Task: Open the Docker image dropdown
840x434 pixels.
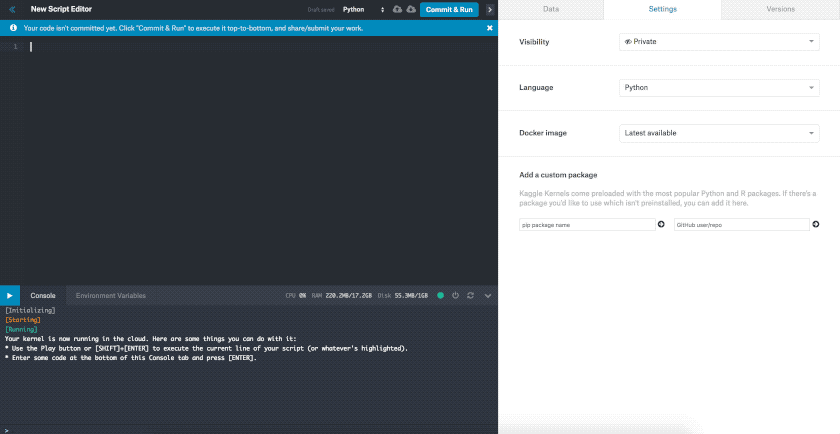Action: (719, 133)
